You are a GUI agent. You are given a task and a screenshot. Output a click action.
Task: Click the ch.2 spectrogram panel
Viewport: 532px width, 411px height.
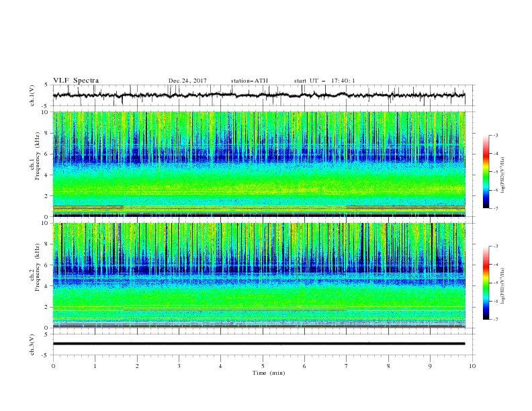pyautogui.click(x=259, y=275)
